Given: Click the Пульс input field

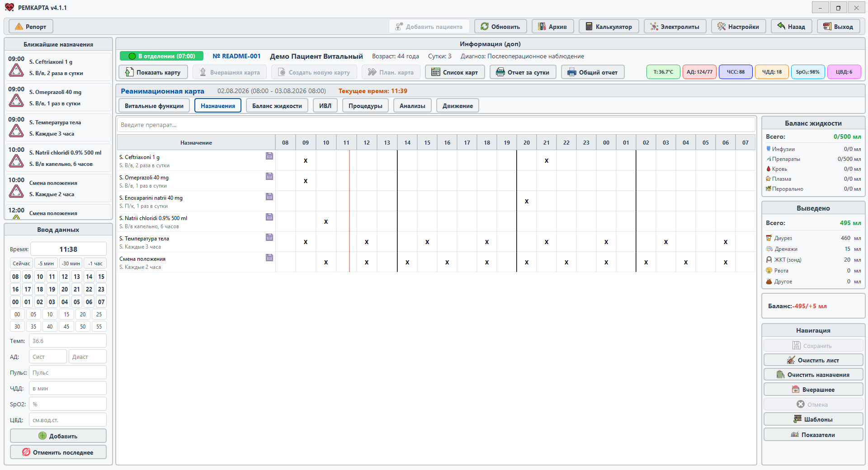Looking at the screenshot, I should coord(68,373).
